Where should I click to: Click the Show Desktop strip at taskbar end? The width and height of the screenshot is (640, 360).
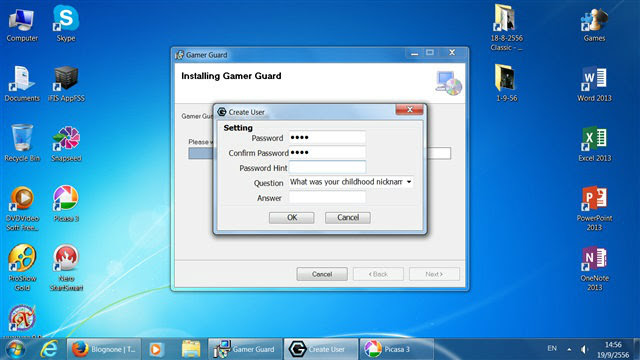click(x=636, y=349)
